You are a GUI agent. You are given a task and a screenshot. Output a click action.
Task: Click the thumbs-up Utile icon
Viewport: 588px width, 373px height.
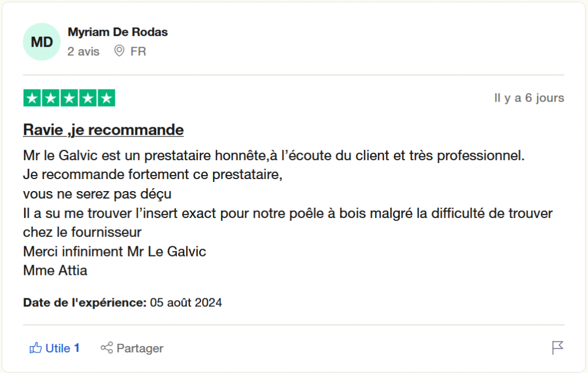pos(36,348)
